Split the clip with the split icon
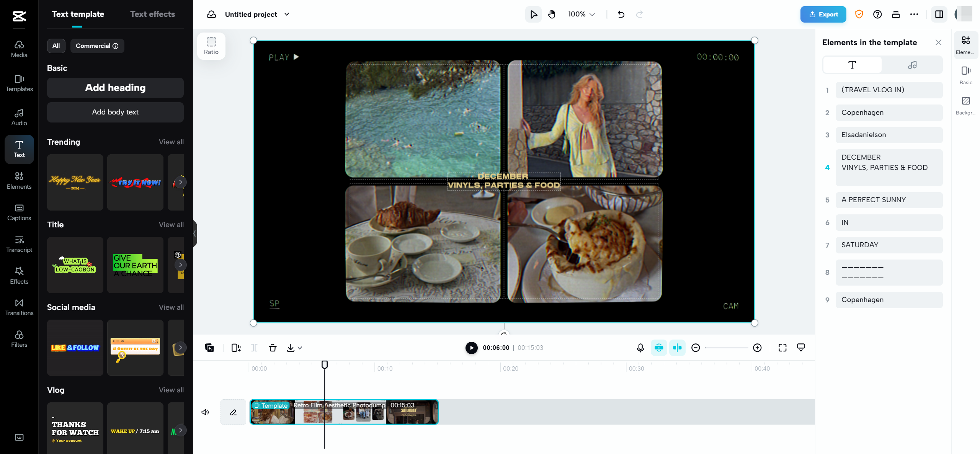The image size is (980, 454). tap(254, 348)
